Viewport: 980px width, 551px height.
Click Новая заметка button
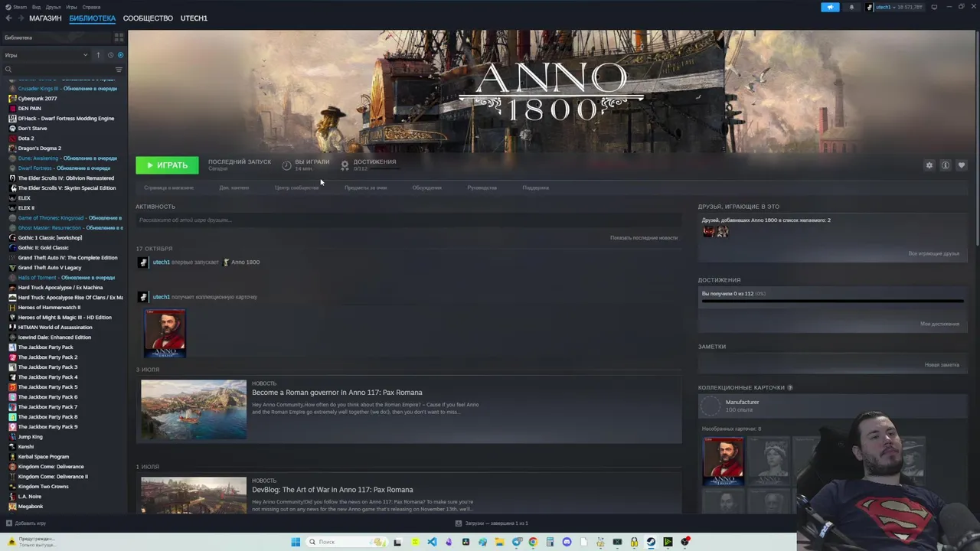tap(942, 365)
